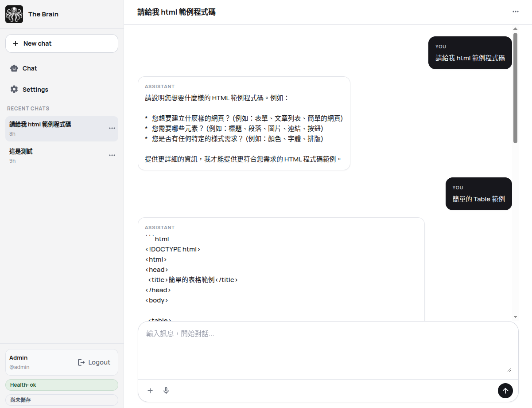Click the chat scrollbar thumb
Viewport: 532px width, 408px height.
515,88
